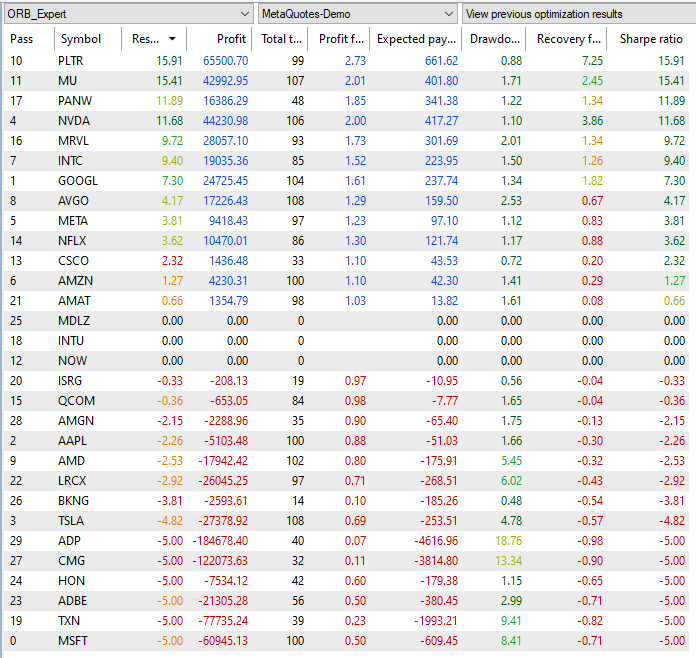Screen dimensions: 696x658
Task: Click the drawdown value 18.76
Action: coord(509,540)
